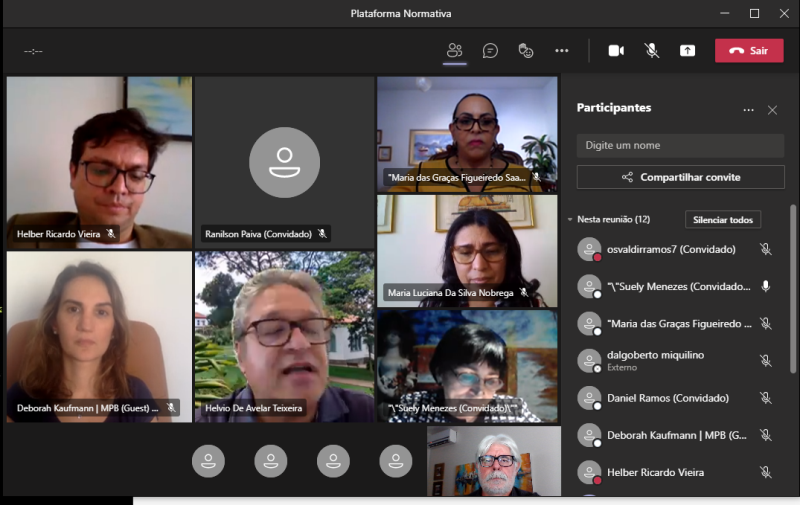The height and width of the screenshot is (505, 800).
Task: Minimize the Plataforma Normativa window
Action: pyautogui.click(x=724, y=14)
